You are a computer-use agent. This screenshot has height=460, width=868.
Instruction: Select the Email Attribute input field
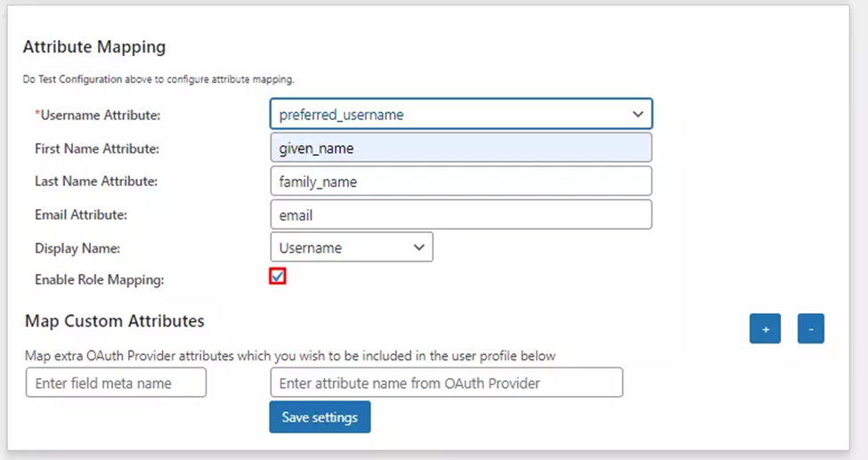(461, 214)
